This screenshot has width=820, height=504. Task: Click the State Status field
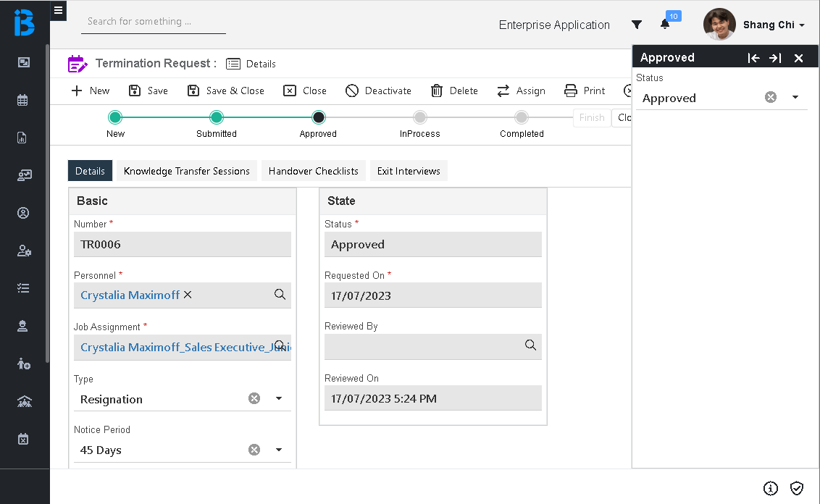(x=433, y=244)
